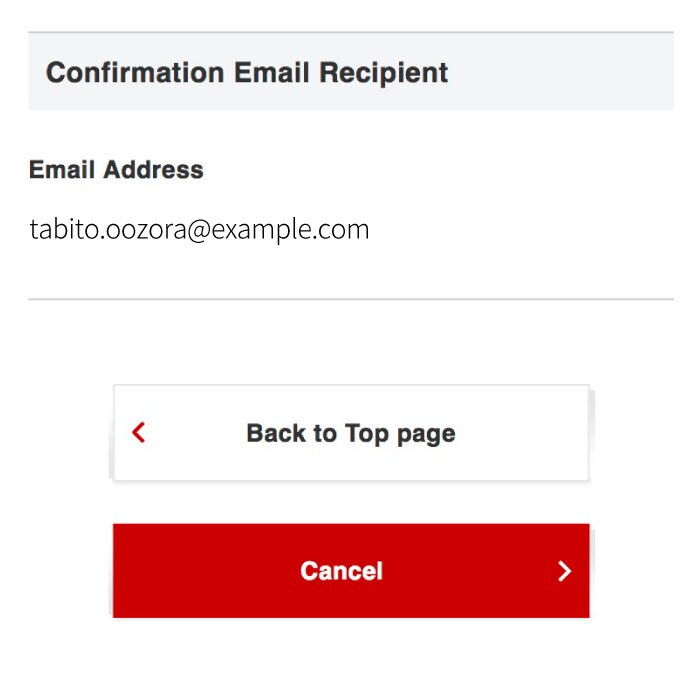Select the tabito.oozora@example.com email text
Screen dimensions: 700x680
pos(199,230)
